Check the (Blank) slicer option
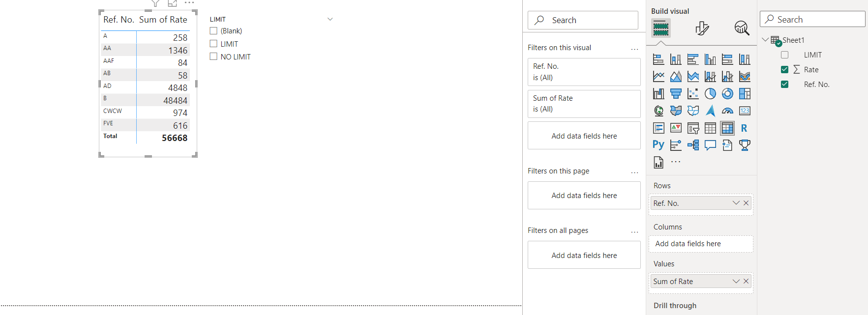This screenshot has width=868, height=315. [x=213, y=30]
